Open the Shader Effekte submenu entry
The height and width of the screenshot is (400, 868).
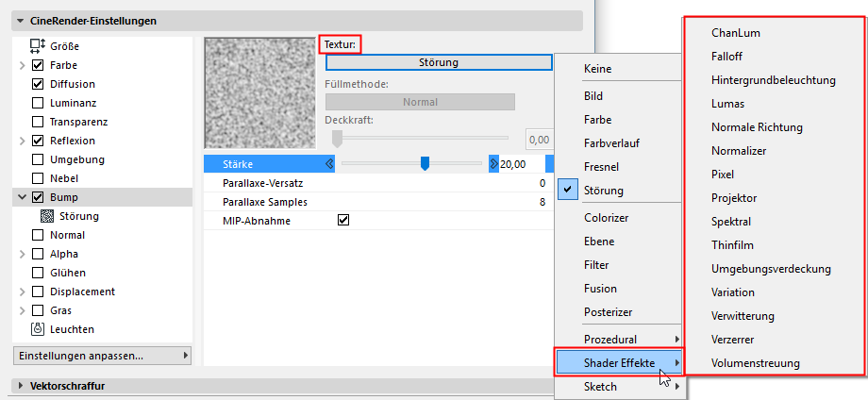(x=620, y=363)
